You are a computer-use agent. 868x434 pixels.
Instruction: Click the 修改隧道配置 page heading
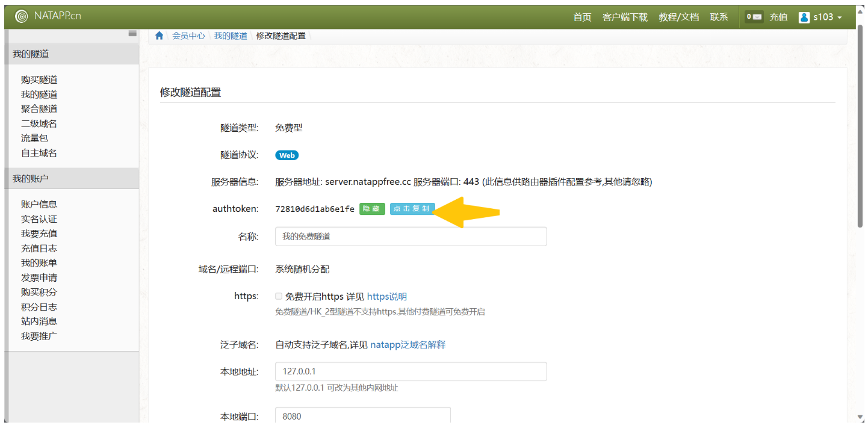(x=190, y=92)
